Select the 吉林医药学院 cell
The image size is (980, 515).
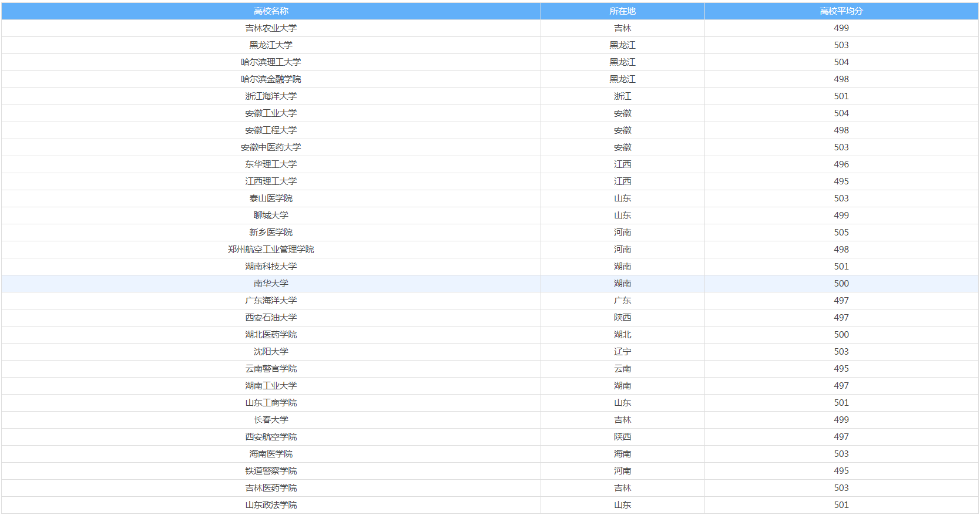(271, 488)
